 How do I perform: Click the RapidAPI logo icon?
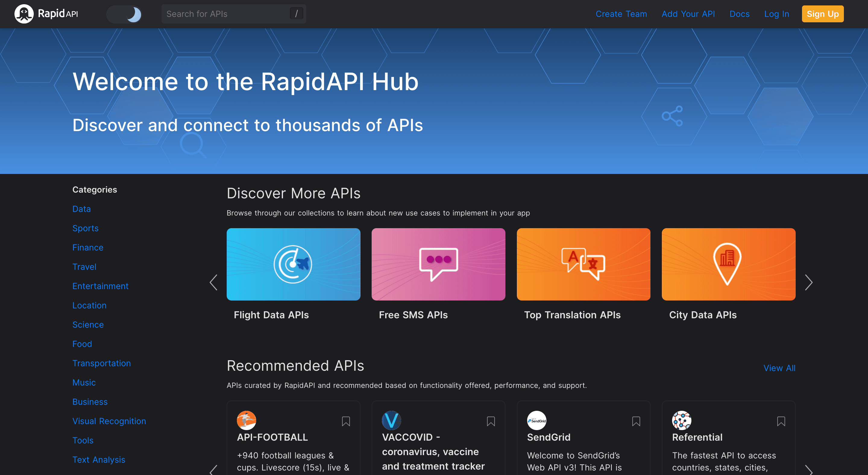(x=24, y=14)
